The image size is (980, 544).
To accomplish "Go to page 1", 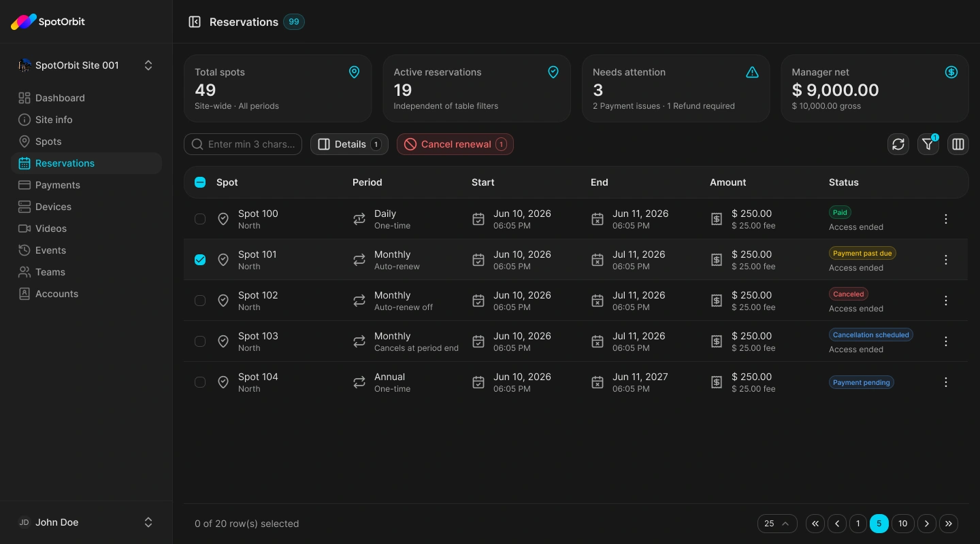I will click(x=857, y=524).
